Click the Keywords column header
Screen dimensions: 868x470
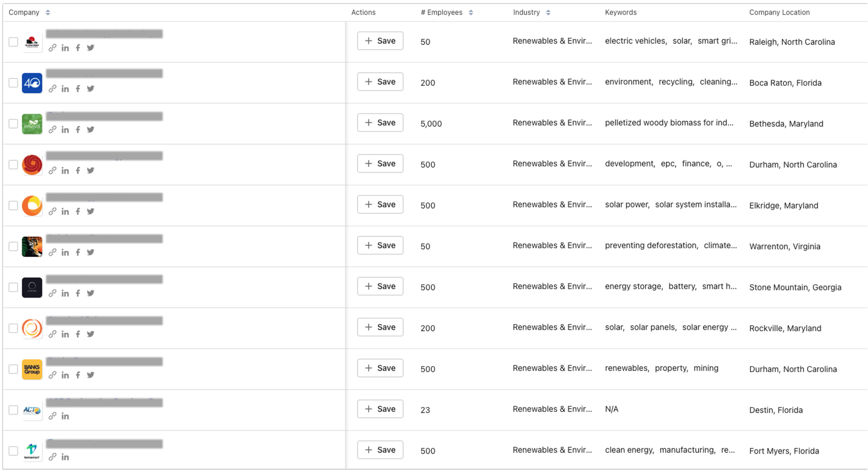pyautogui.click(x=620, y=12)
